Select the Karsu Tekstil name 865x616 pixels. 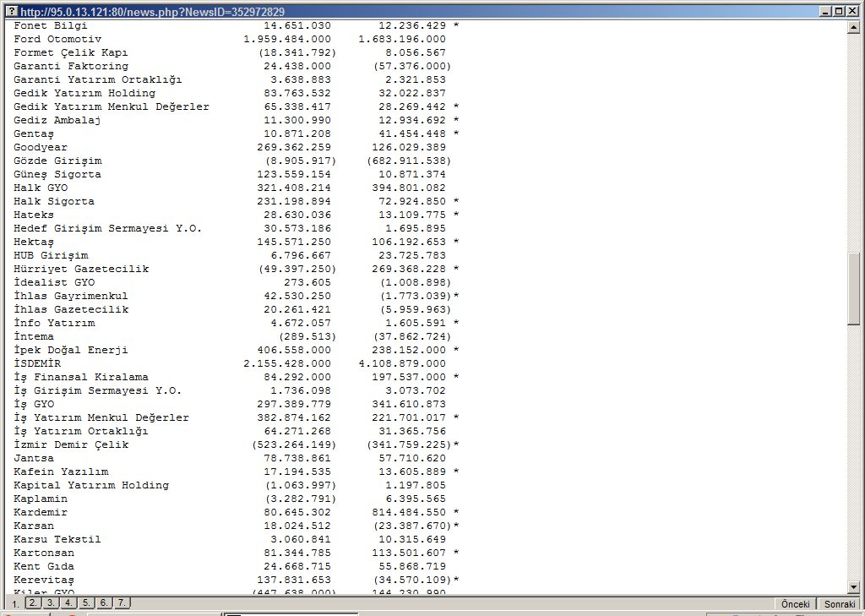57,539
